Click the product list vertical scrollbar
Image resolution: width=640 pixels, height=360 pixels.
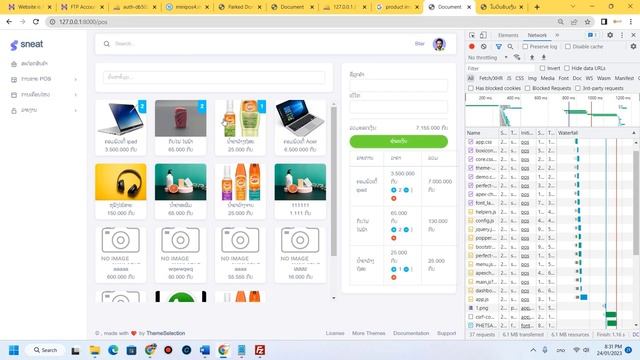[333, 182]
